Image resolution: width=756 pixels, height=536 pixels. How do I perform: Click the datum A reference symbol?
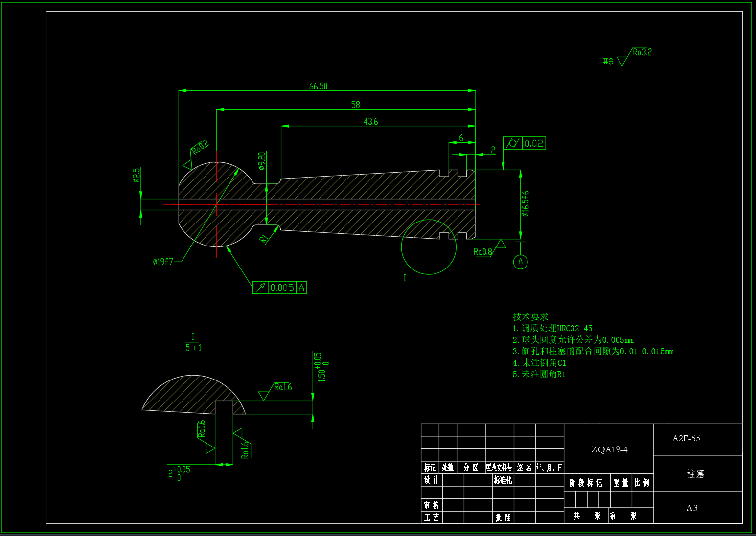(520, 262)
